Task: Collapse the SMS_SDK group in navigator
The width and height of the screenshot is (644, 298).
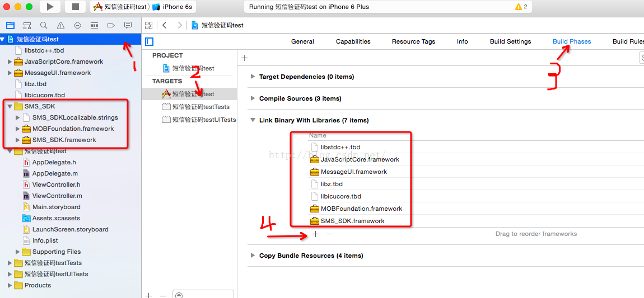Action: (10, 107)
